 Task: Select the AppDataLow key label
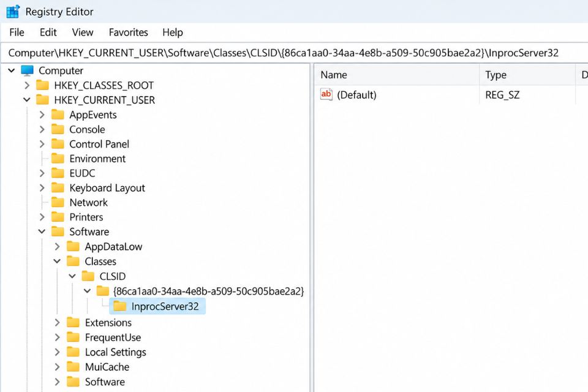click(113, 247)
